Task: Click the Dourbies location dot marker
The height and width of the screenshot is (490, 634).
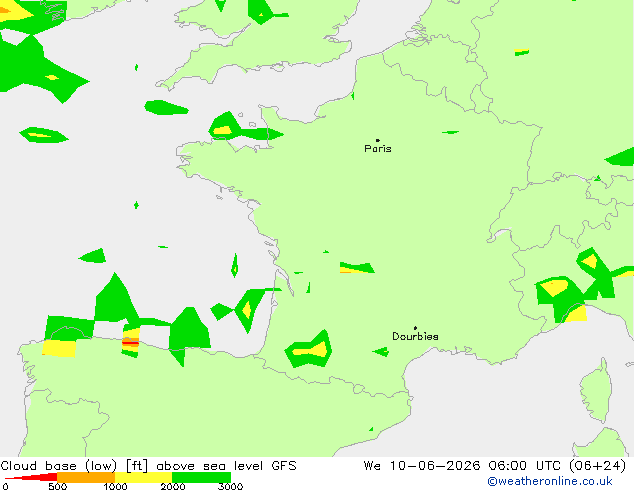Action: coord(415,328)
